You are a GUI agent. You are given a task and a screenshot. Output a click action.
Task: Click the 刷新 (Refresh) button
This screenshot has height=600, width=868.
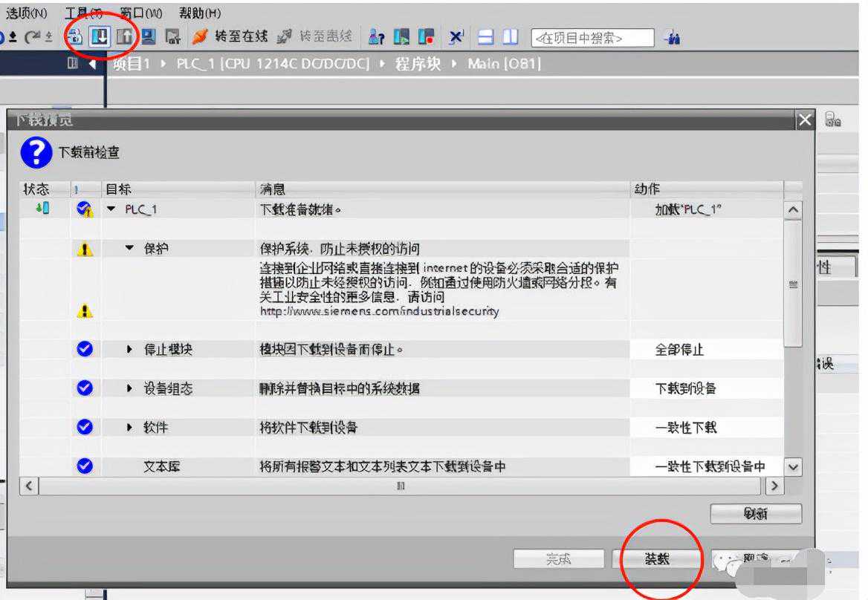755,513
